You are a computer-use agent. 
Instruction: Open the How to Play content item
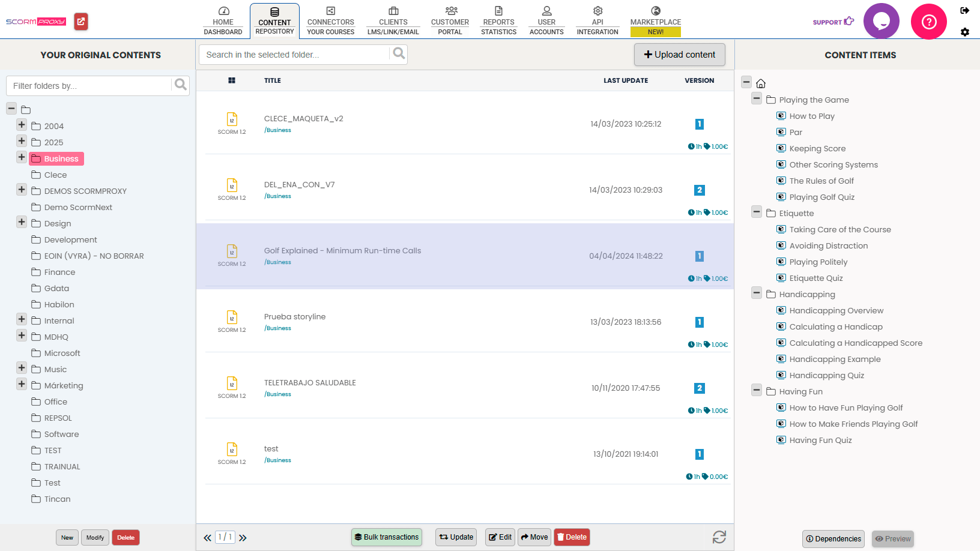point(812,116)
